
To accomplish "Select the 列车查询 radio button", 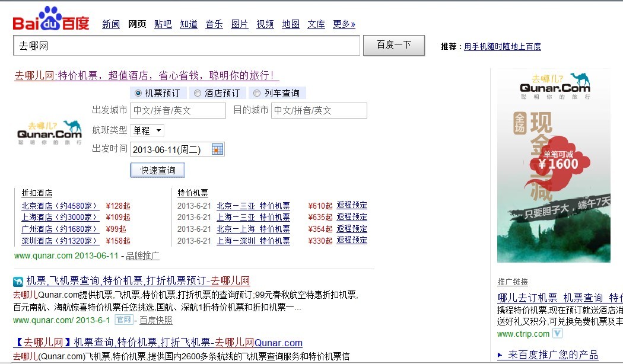I will pos(257,93).
